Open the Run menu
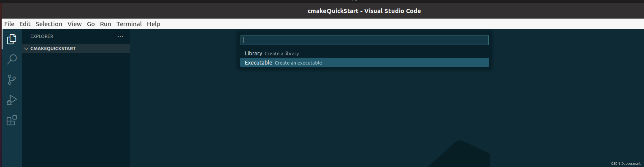This screenshot has height=167, width=644. [x=106, y=24]
